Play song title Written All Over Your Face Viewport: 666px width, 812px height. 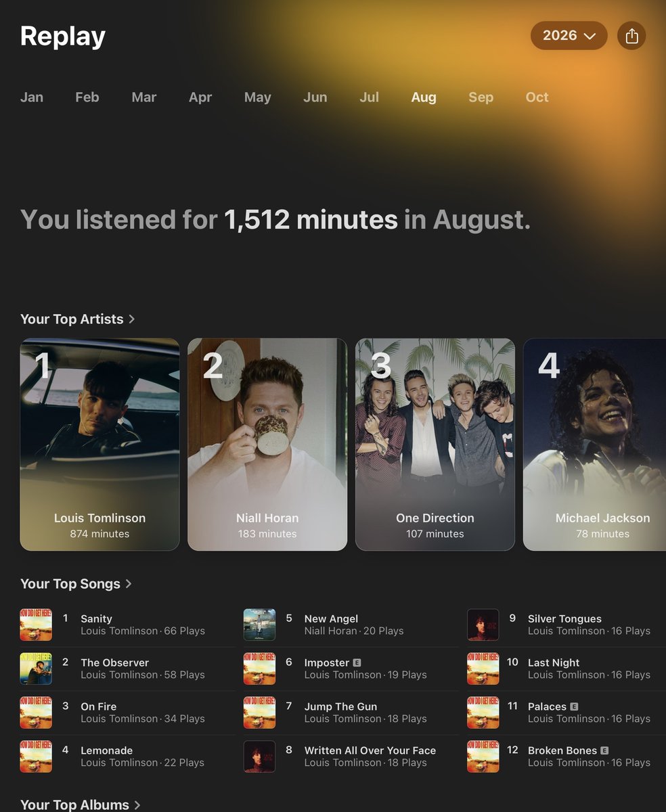370,750
